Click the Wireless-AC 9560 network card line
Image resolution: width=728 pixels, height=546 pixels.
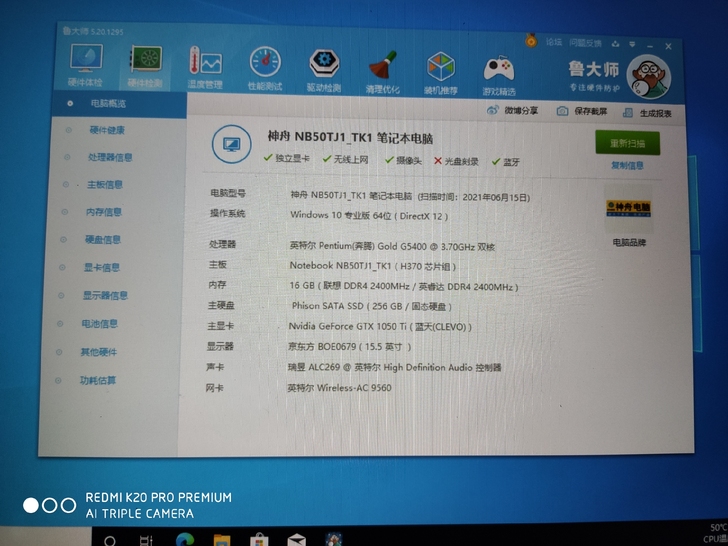point(339,388)
